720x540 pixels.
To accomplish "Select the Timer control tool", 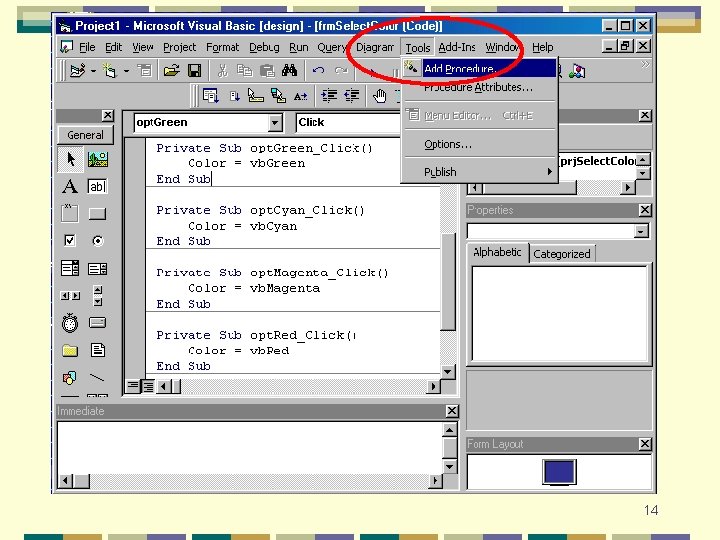I will [x=70, y=323].
